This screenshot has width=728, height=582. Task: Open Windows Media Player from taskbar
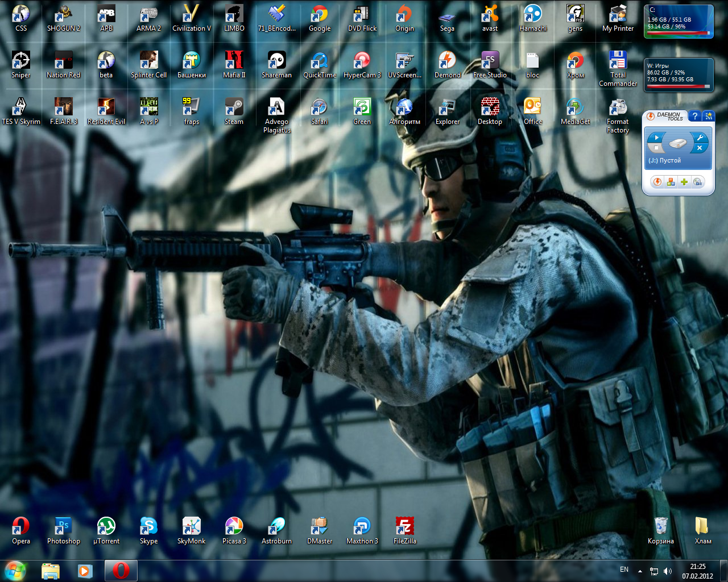point(85,571)
